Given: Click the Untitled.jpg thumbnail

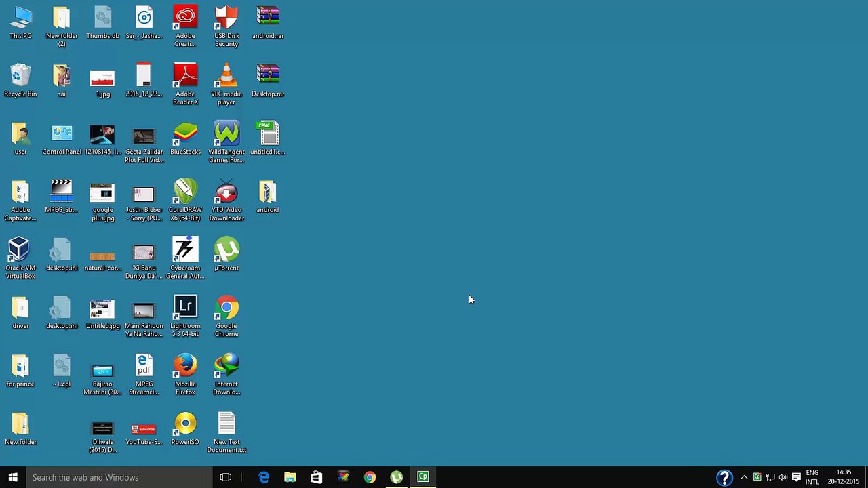Looking at the screenshot, I should [102, 313].
